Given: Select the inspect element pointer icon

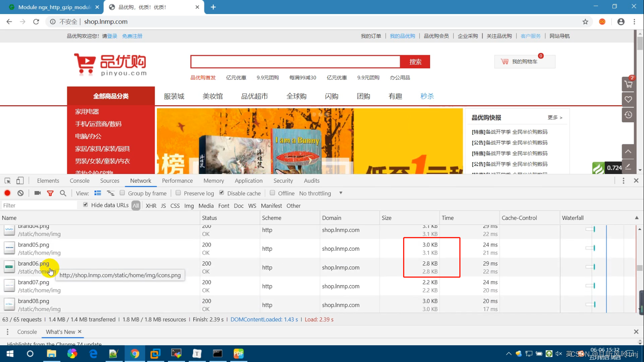Looking at the screenshot, I should tap(8, 181).
